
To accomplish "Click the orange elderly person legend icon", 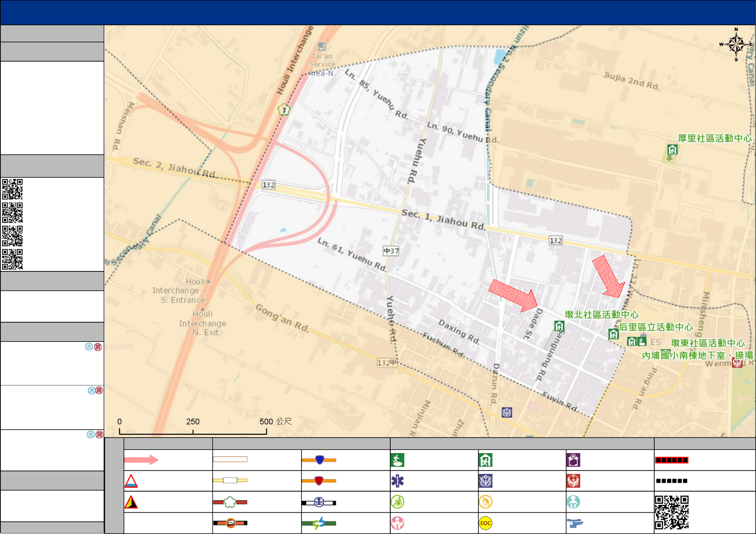I will pyautogui.click(x=485, y=502).
